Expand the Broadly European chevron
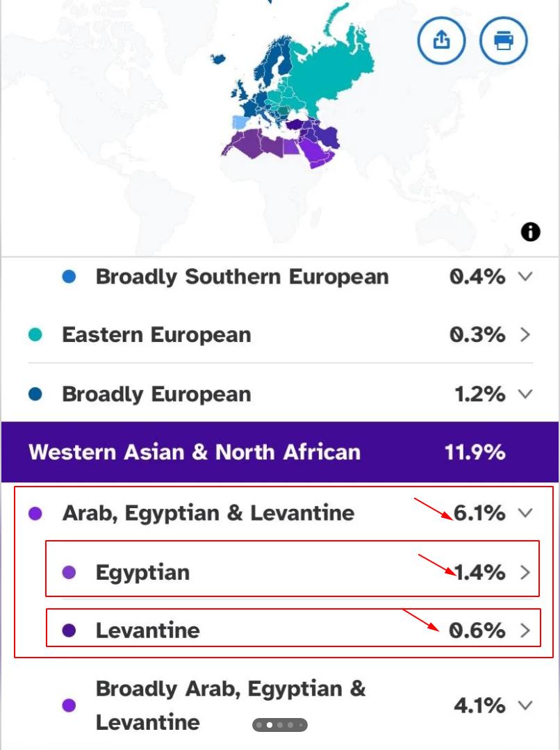 pyautogui.click(x=525, y=394)
